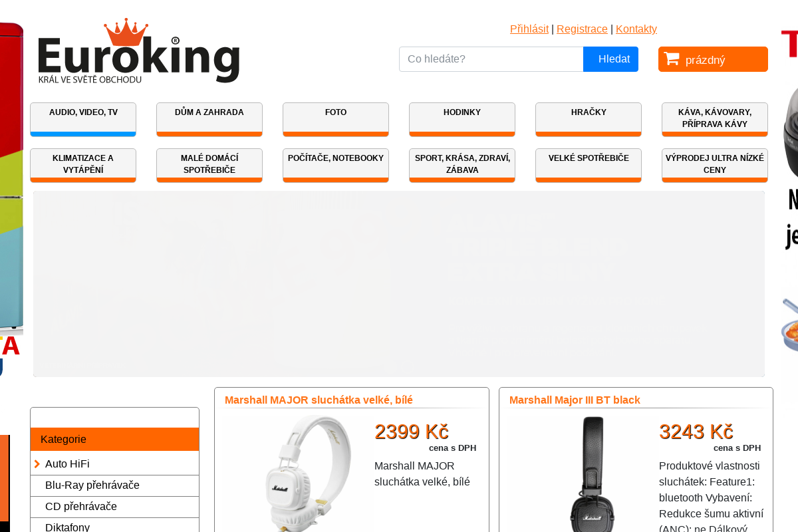Viewport: 798px width, 532px height.
Task: Select the Audio, Video, TV category
Action: [83, 120]
